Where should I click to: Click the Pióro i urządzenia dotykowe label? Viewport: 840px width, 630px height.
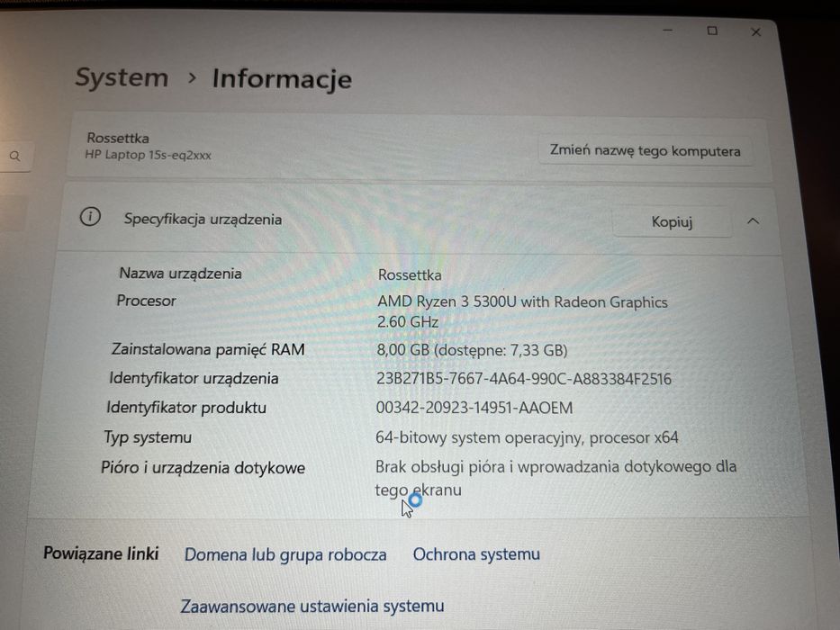click(x=203, y=468)
